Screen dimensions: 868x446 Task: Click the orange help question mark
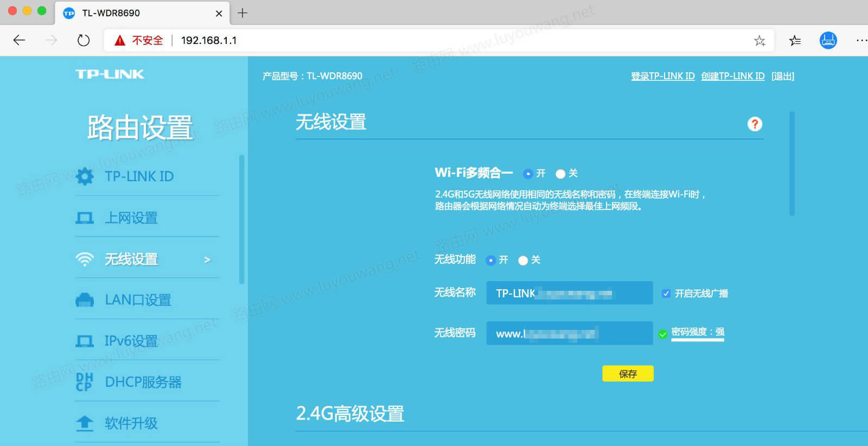755,124
